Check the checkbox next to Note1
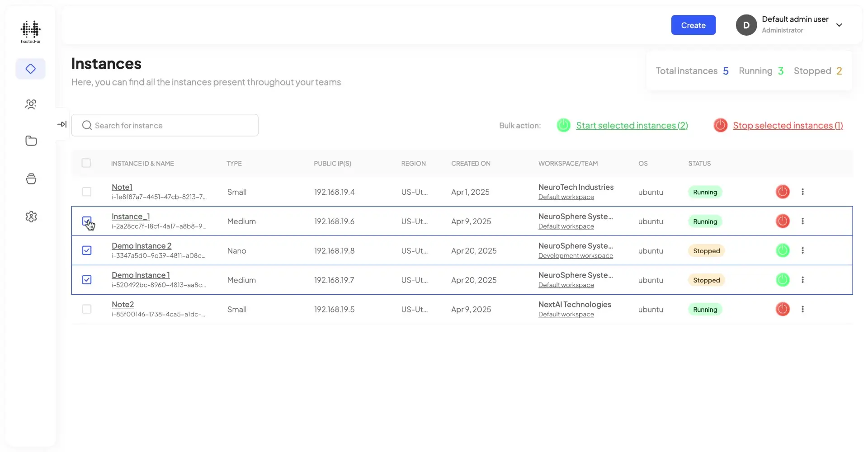Image resolution: width=868 pixels, height=452 pixels. pyautogui.click(x=86, y=192)
